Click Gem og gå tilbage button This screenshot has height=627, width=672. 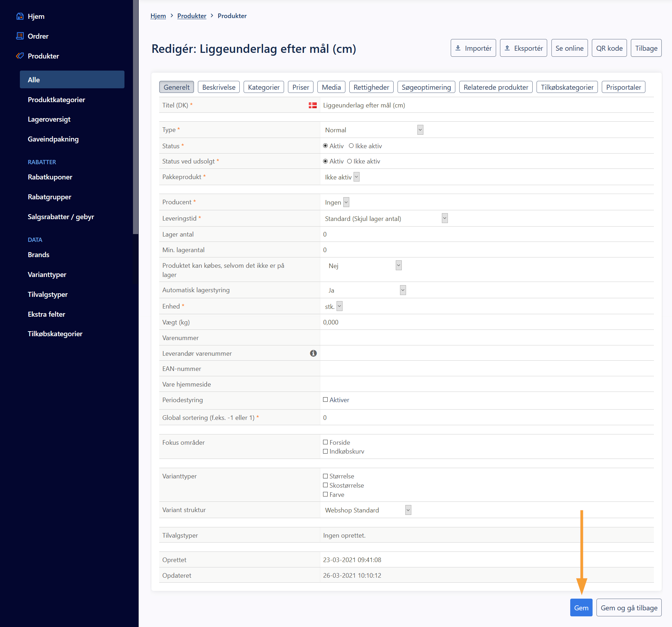629,607
